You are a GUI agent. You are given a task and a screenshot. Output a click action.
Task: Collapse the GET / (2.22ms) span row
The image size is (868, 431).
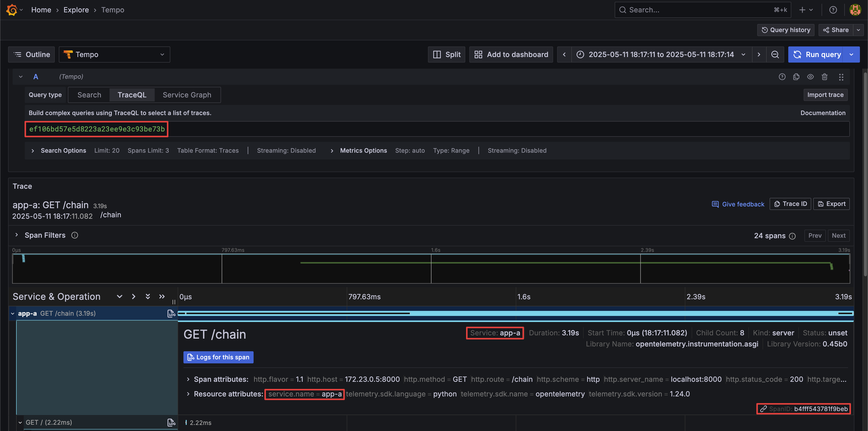[x=20, y=423]
